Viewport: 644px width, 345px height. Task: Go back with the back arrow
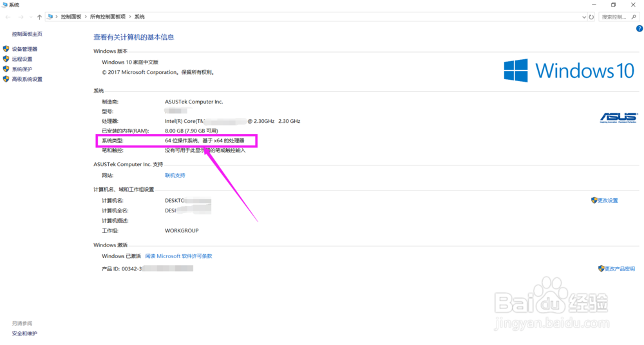(8, 17)
